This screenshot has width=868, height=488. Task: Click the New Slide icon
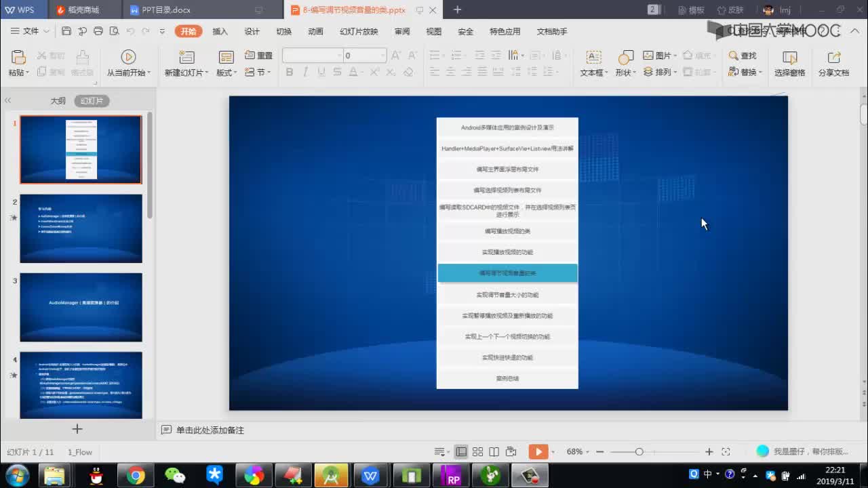[x=186, y=57]
